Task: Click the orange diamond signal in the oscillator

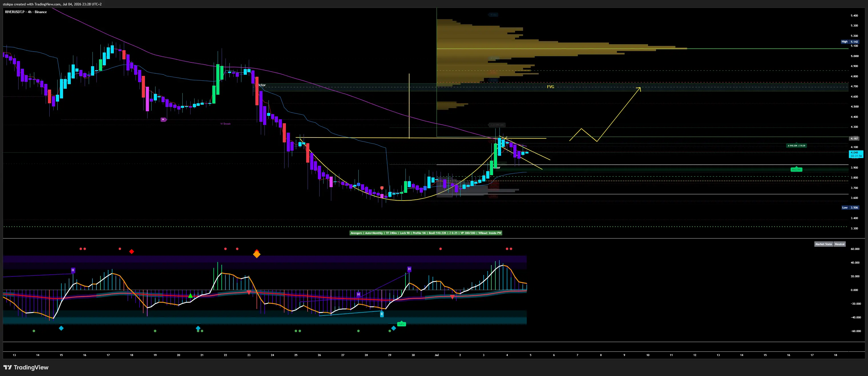Action: click(257, 254)
